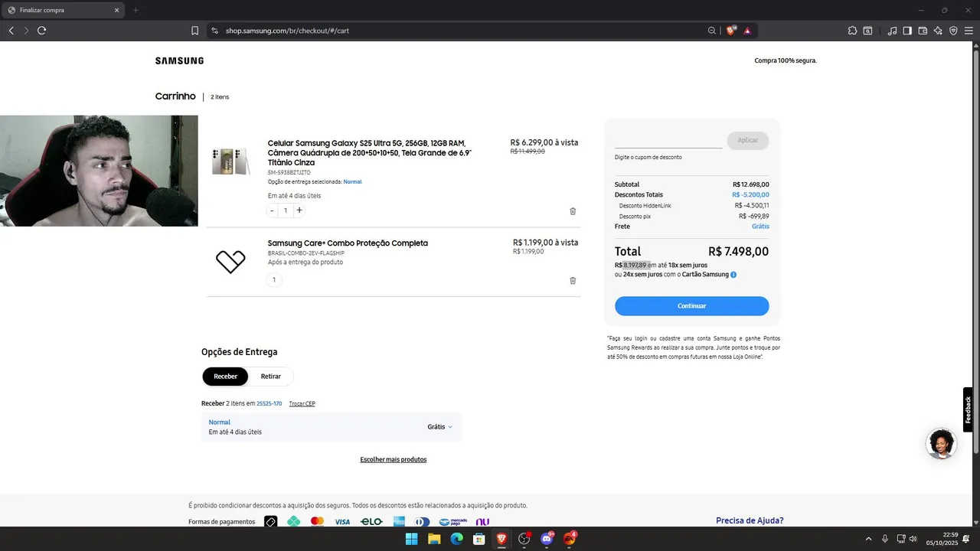This screenshot has height=551, width=980.
Task: Select the Receber delivery option
Action: [x=225, y=377]
